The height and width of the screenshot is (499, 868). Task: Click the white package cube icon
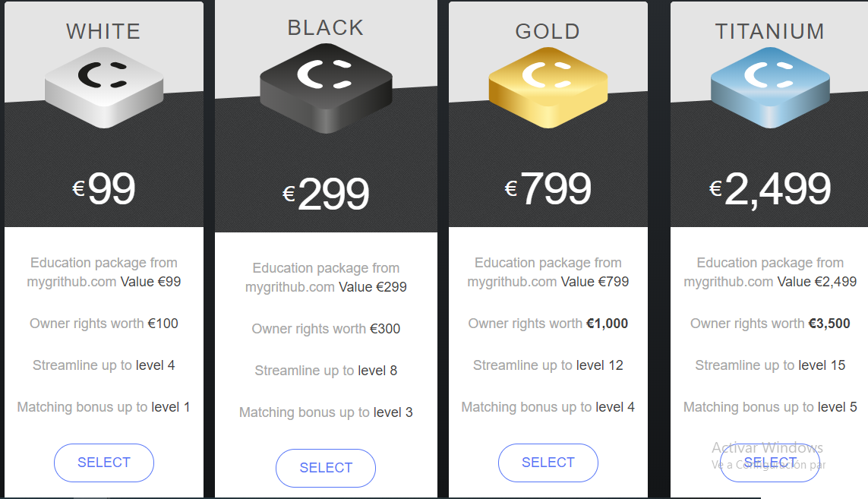tap(104, 87)
